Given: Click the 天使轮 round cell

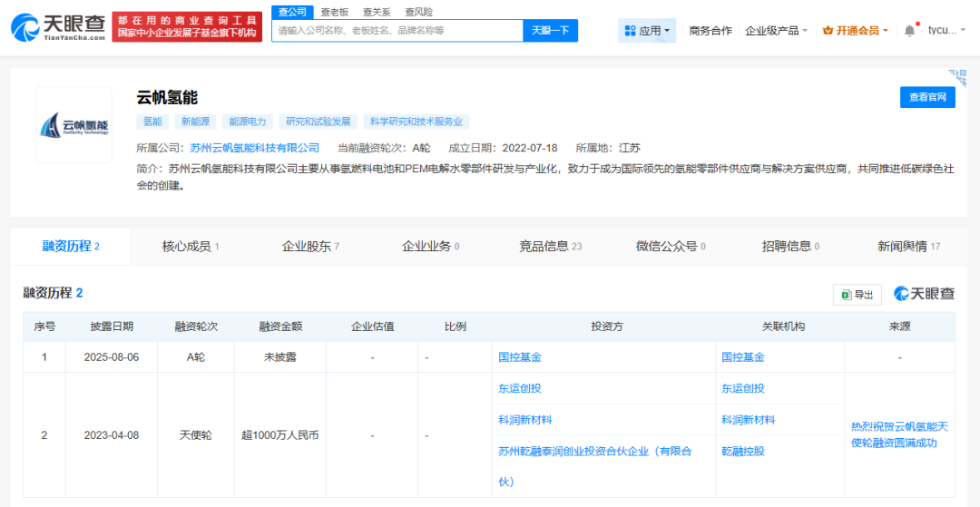Looking at the screenshot, I should [x=196, y=435].
